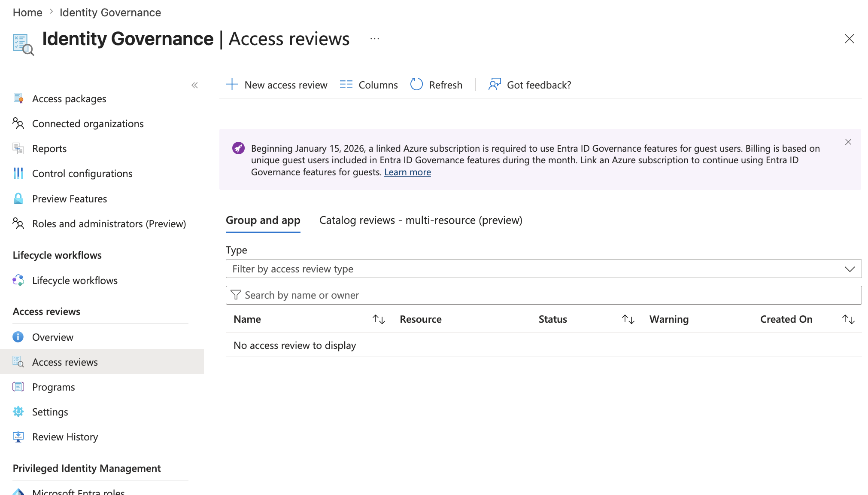Dismiss the billing notification banner
This screenshot has height=495, width=868.
(848, 142)
